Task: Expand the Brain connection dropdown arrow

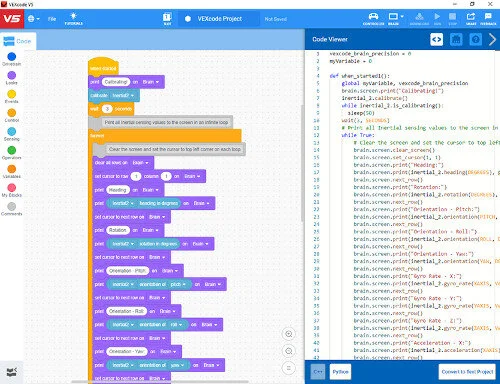Action: (x=402, y=16)
